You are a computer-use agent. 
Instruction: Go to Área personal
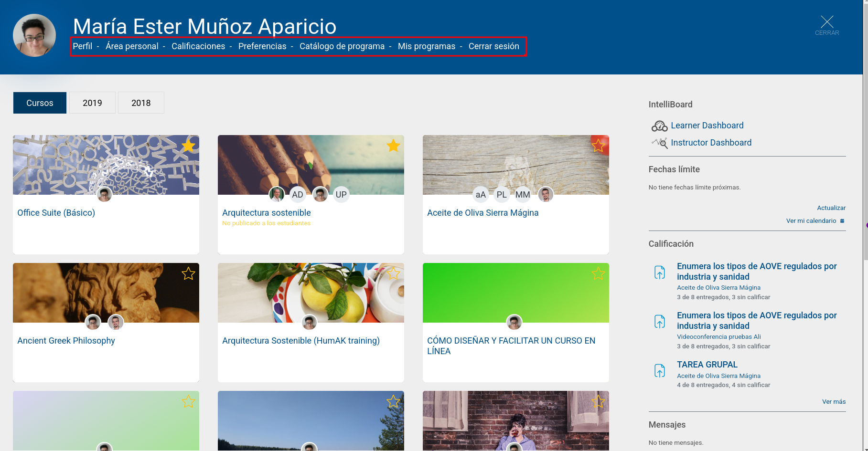point(132,46)
